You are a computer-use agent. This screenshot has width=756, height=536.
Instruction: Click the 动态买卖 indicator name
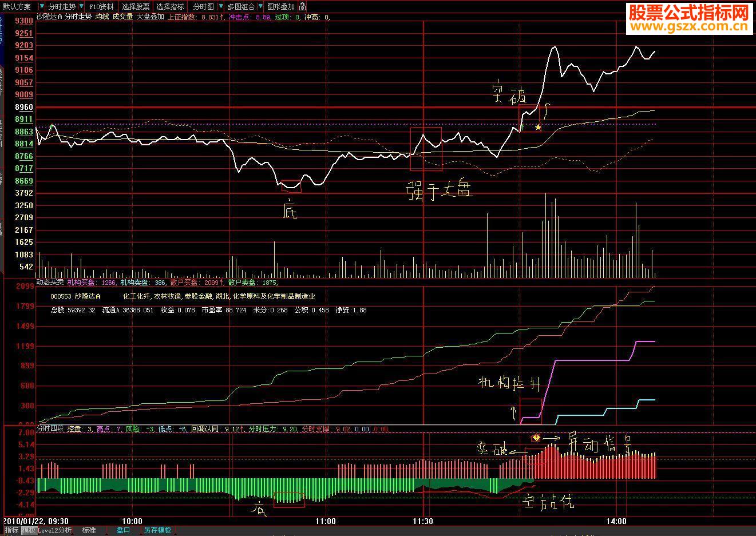tap(50, 283)
